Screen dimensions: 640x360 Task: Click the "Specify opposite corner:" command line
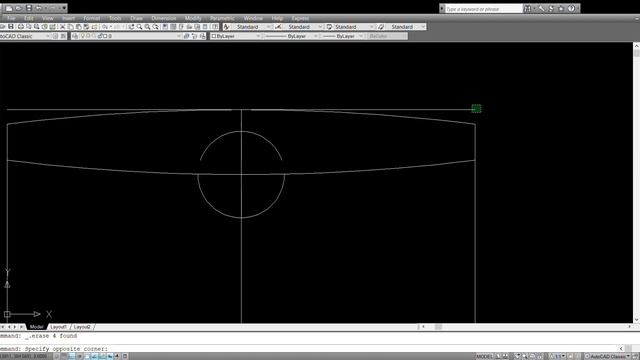[67, 349]
